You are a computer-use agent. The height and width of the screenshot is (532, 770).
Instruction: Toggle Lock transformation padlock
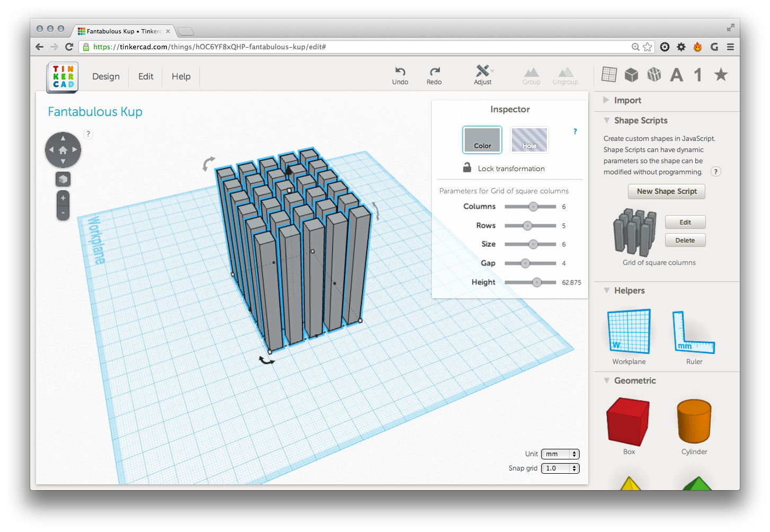pyautogui.click(x=467, y=168)
